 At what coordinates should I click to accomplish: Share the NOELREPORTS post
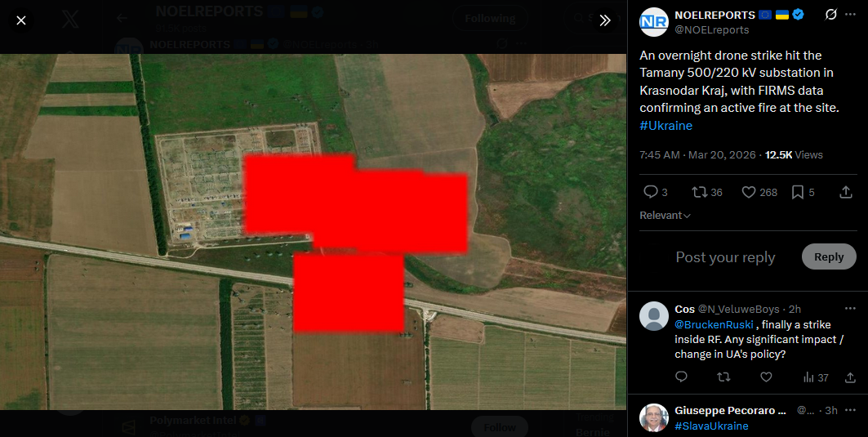(x=845, y=192)
